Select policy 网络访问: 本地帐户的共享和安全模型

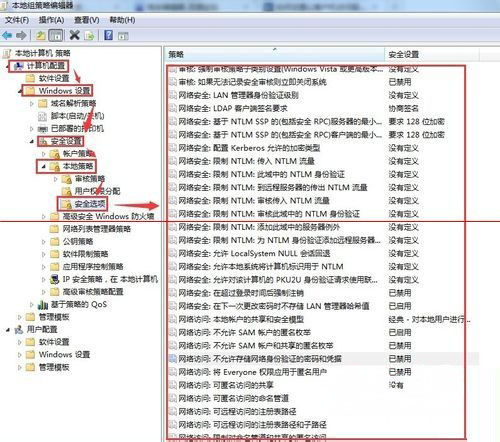click(x=241, y=319)
